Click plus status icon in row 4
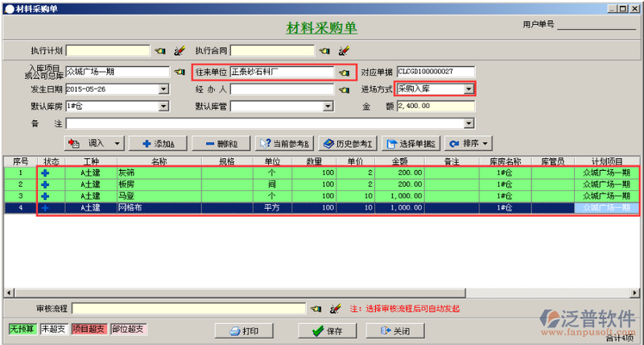The height and width of the screenshot is (345, 644). click(45, 208)
